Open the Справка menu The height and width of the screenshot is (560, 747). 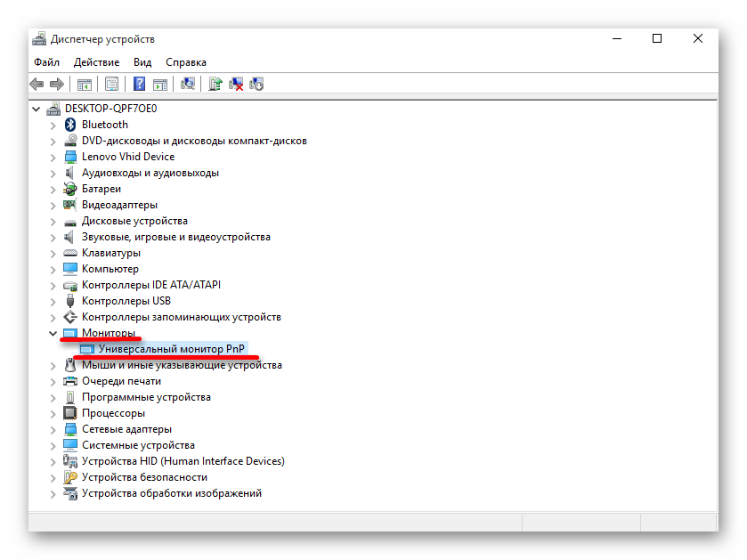coord(185,62)
